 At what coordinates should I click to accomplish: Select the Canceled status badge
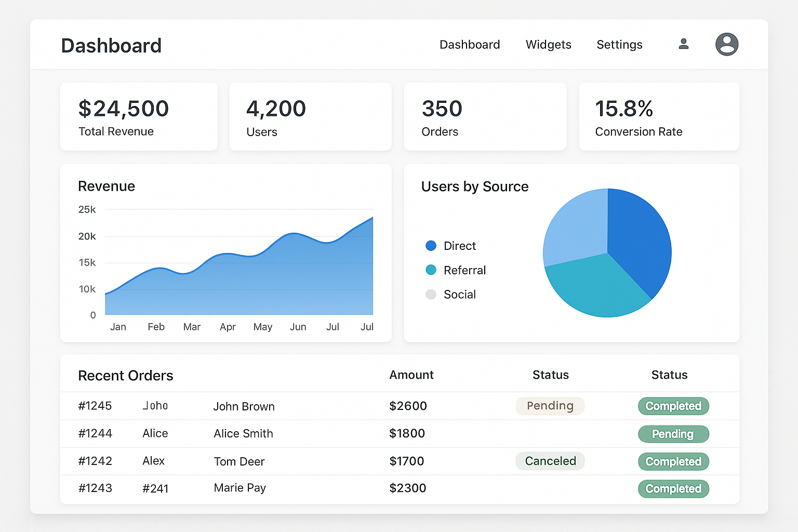(x=550, y=461)
